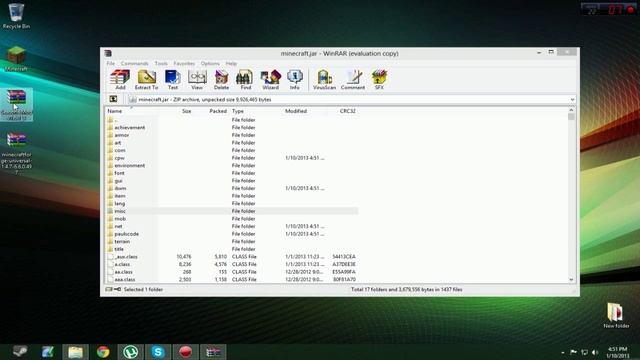Click the Info toolbar icon
This screenshot has width=640, height=360.
point(295,80)
